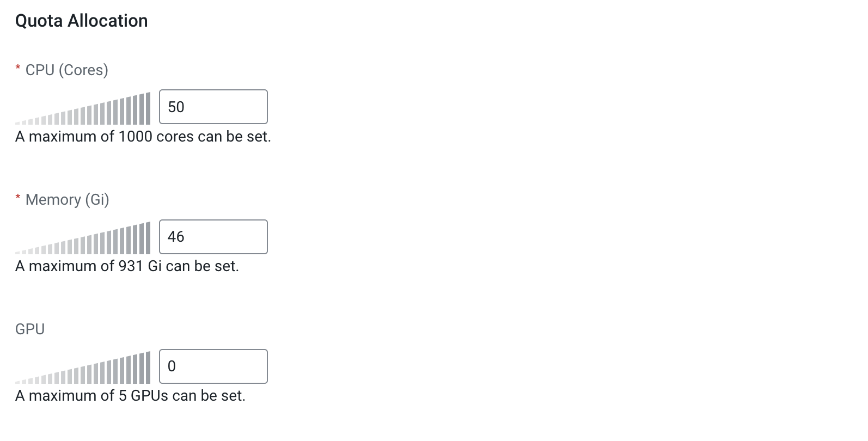Set GPU slider to its tallest bar
Viewport: 868px width, 441px height.
[x=148, y=367]
